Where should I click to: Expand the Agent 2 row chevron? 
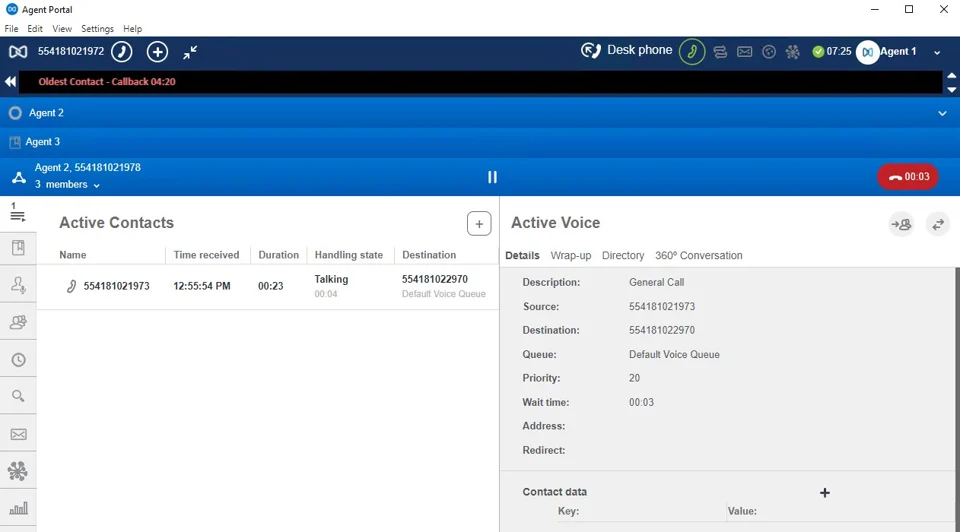pos(942,113)
